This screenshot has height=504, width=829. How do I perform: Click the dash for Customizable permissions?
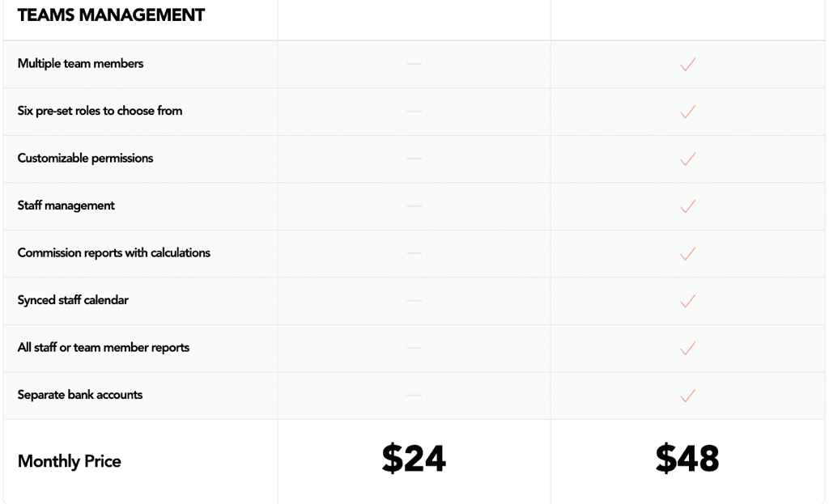click(x=414, y=159)
